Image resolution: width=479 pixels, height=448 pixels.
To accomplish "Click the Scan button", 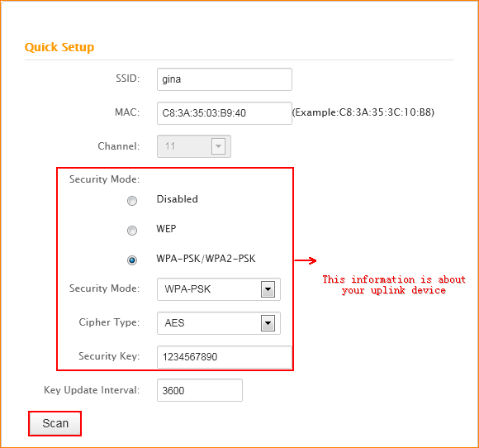I will [55, 423].
